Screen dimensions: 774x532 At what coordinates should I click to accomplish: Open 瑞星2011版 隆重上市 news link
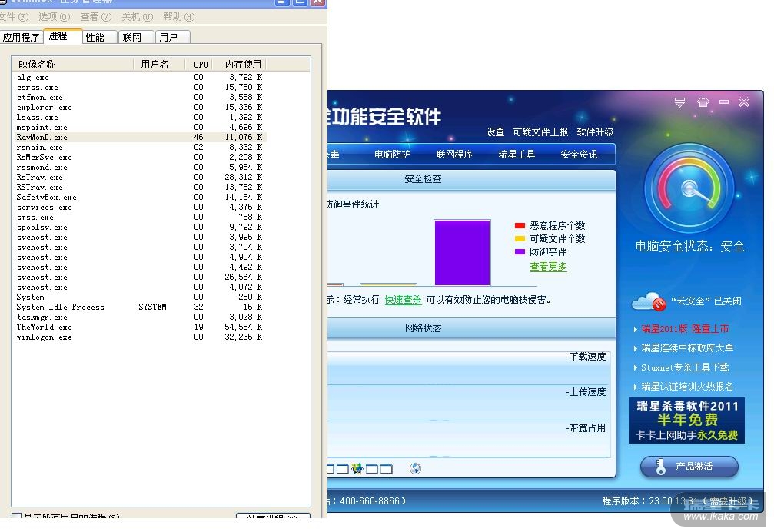click(685, 329)
